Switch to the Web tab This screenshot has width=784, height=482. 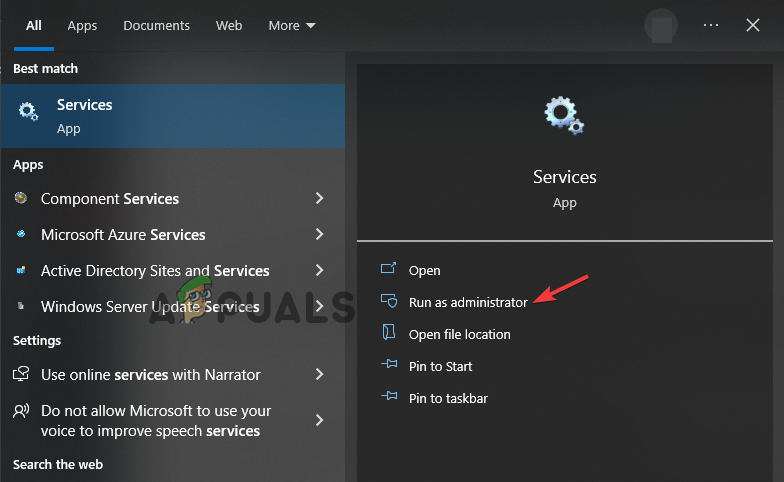click(x=229, y=26)
